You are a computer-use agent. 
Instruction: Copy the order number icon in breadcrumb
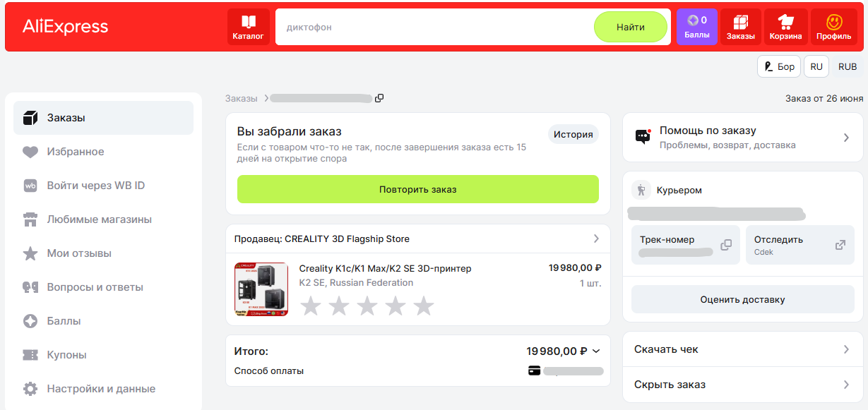379,98
